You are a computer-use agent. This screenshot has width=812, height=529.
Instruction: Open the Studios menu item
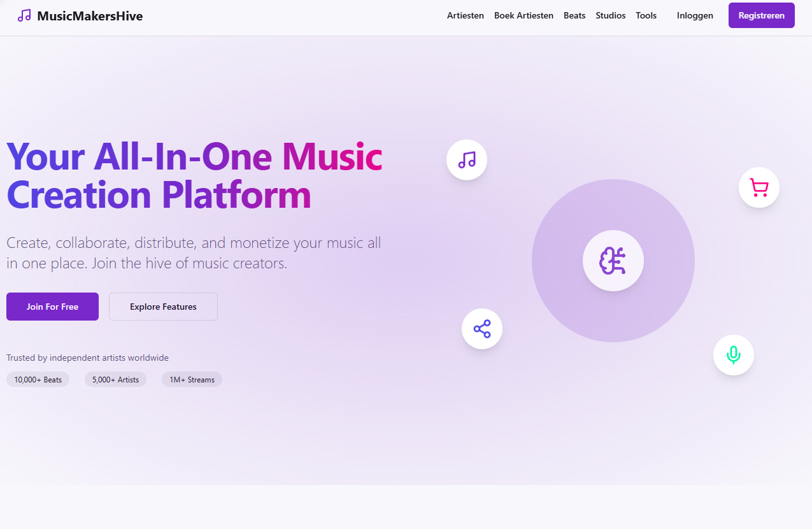(x=610, y=15)
